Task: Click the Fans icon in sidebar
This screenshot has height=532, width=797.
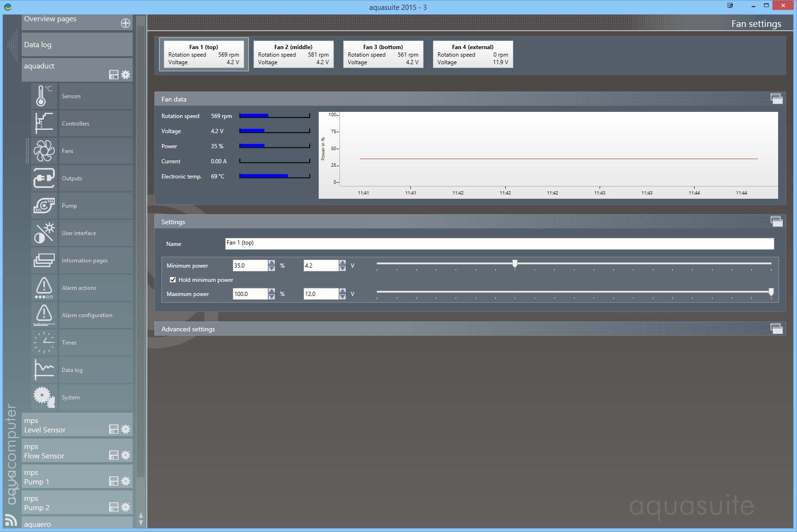Action: point(44,151)
